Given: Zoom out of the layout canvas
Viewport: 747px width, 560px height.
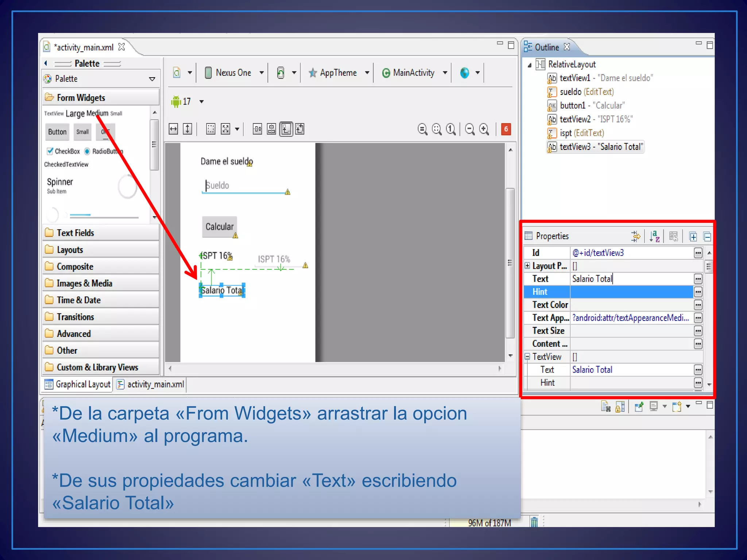Looking at the screenshot, I should coord(470,129).
